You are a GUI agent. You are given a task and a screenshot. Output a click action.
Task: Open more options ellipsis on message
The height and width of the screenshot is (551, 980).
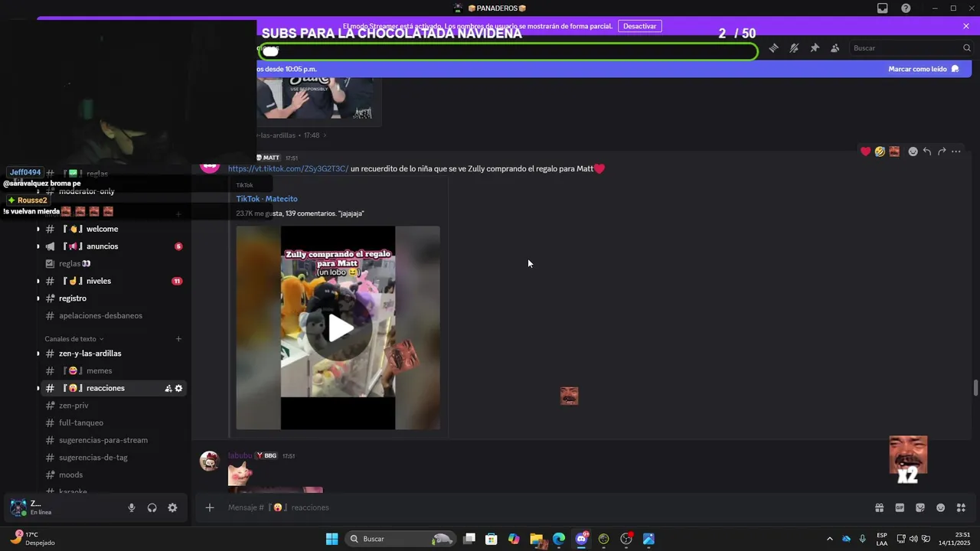(x=956, y=152)
